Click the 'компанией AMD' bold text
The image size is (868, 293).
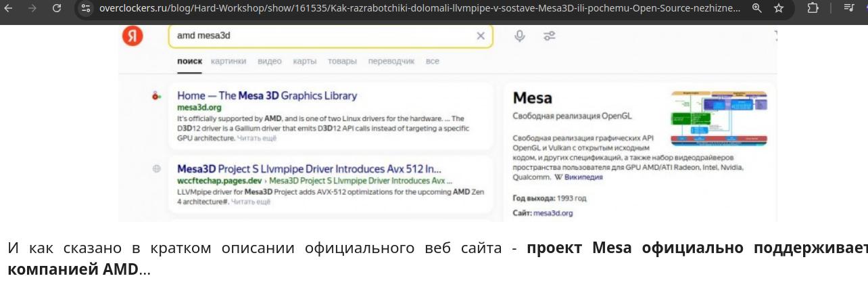click(73, 269)
